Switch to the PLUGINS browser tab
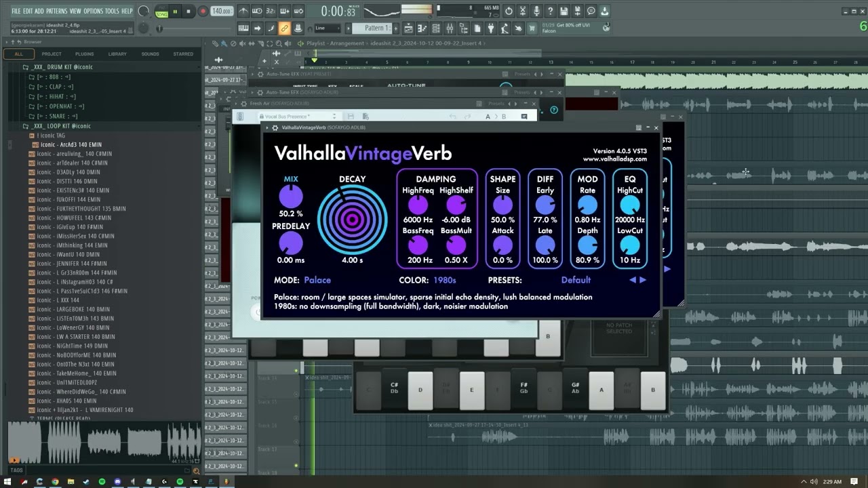868x488 pixels. click(85, 54)
